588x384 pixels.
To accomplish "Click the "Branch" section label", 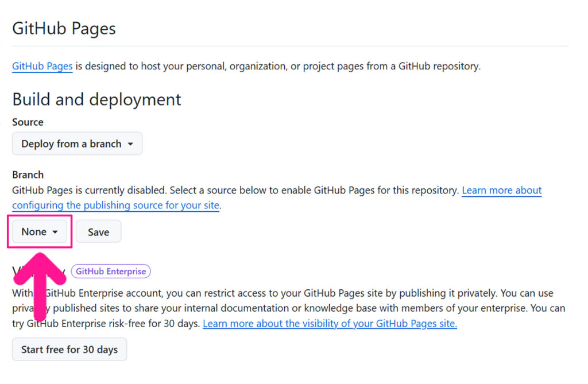I will coord(28,174).
